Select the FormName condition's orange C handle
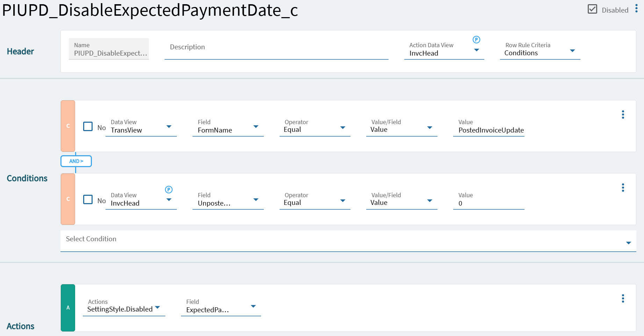The image size is (644, 336). pyautogui.click(x=68, y=126)
